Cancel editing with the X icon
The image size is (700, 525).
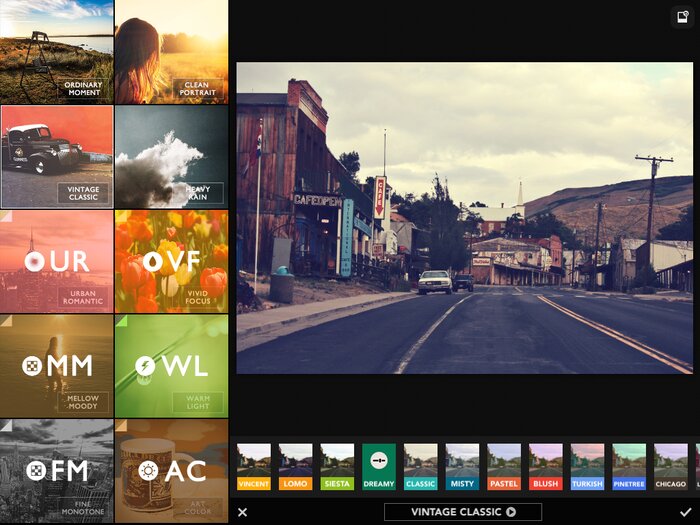(x=243, y=512)
